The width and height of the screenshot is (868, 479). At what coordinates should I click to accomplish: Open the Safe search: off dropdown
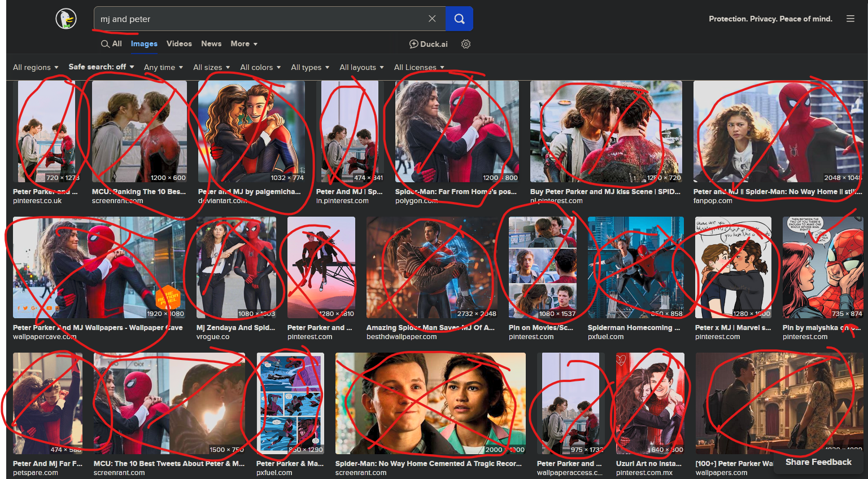102,67
